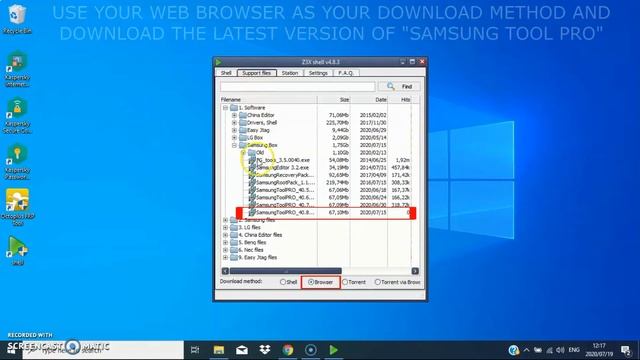Screen dimensions: 640x360
Task: Expand the 6. Nec files node
Action: point(225,250)
